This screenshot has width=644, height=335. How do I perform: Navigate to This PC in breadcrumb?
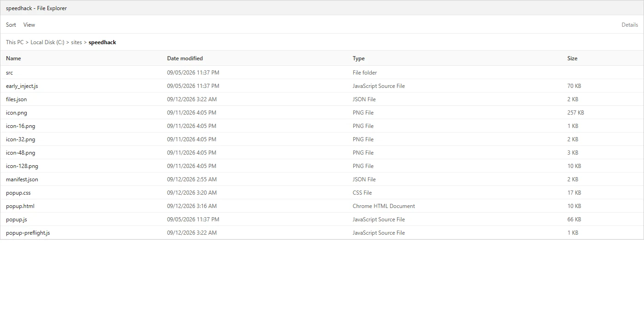[x=15, y=42]
